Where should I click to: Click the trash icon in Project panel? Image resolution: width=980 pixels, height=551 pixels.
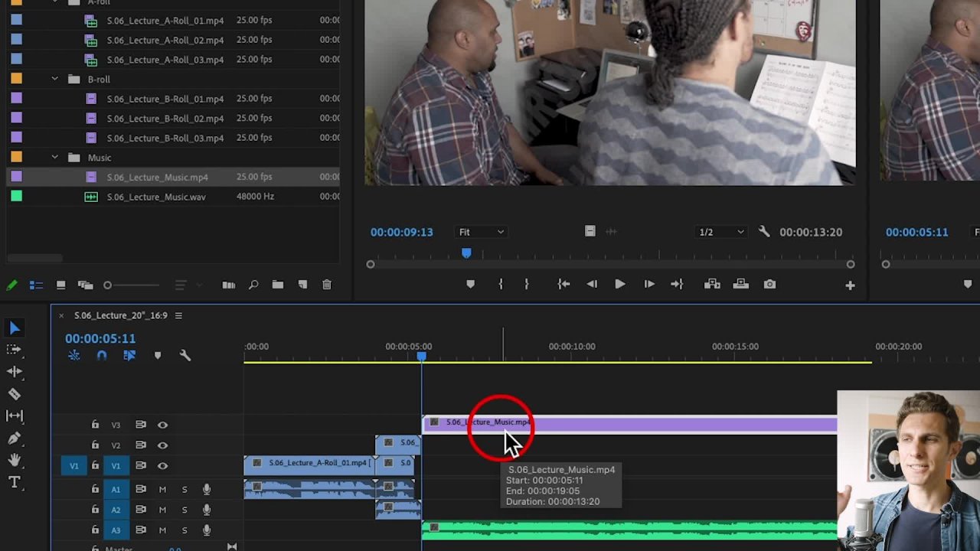pyautogui.click(x=327, y=285)
